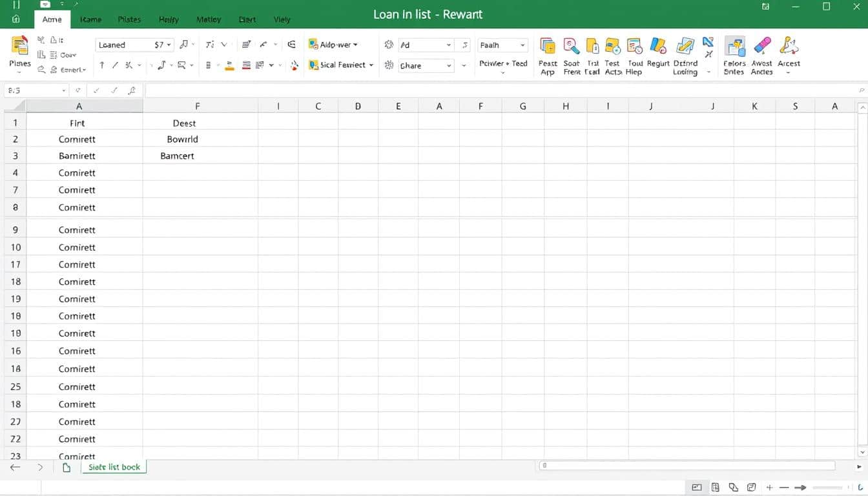Open the Chare combo box

[449, 65]
